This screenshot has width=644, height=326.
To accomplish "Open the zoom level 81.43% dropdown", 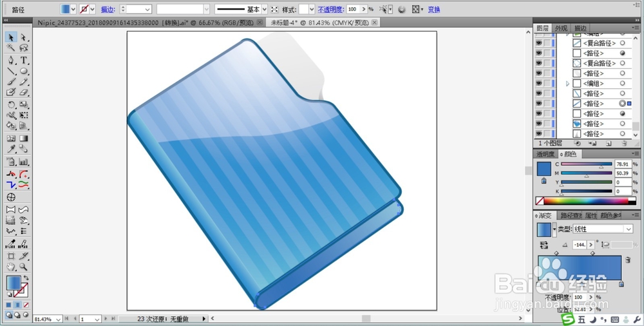I will click(x=58, y=319).
